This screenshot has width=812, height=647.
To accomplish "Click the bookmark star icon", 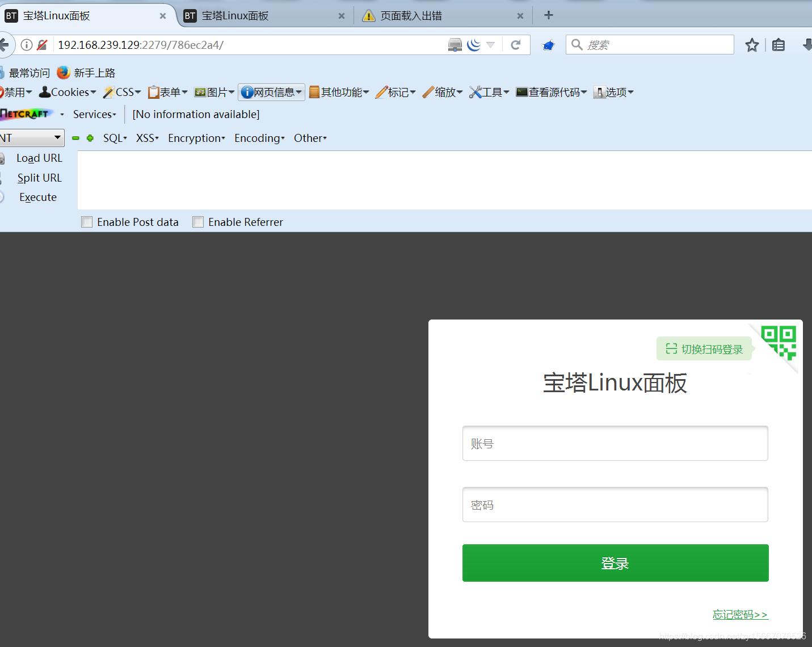I will tap(752, 44).
